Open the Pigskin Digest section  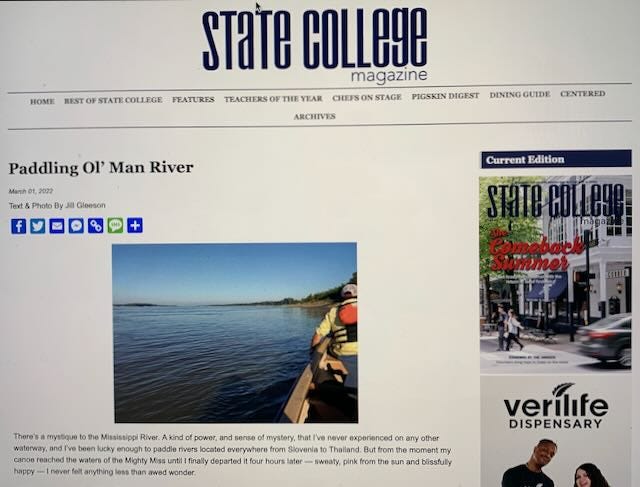click(x=445, y=96)
